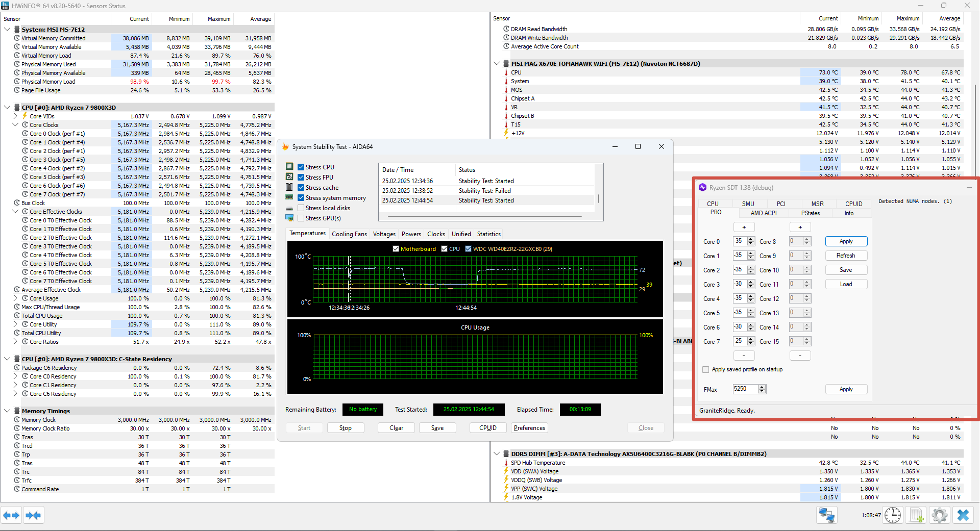Collapse the System: MSI MS-7E12 group
This screenshot has height=531, width=980.
pyautogui.click(x=7, y=29)
